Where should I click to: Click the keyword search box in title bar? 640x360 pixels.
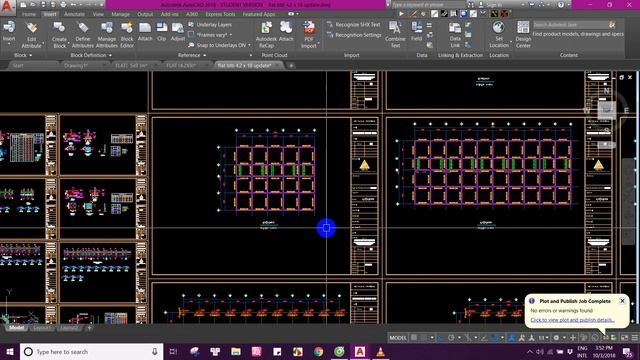428,5
